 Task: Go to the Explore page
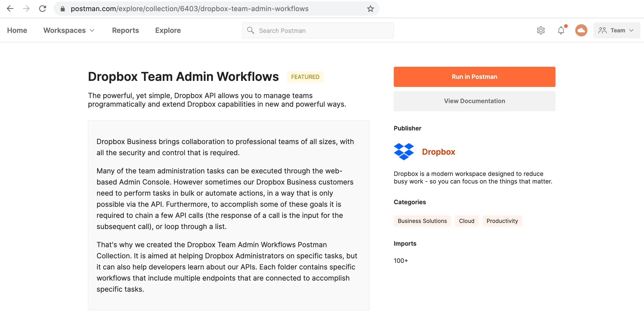pos(168,30)
